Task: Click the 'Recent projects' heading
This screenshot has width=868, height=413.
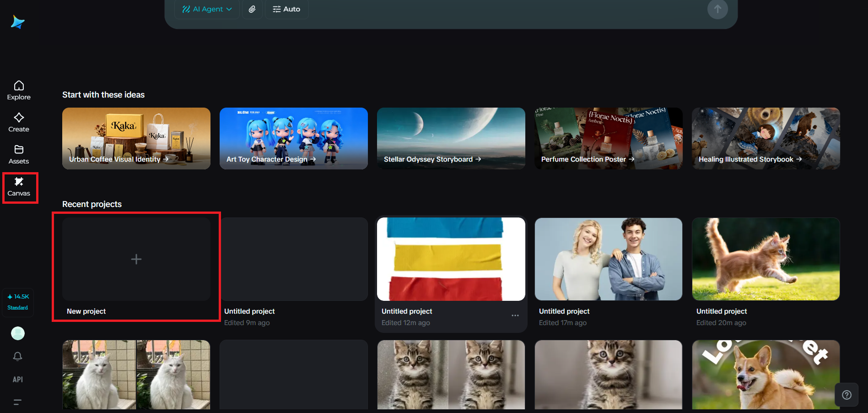Action: tap(92, 204)
